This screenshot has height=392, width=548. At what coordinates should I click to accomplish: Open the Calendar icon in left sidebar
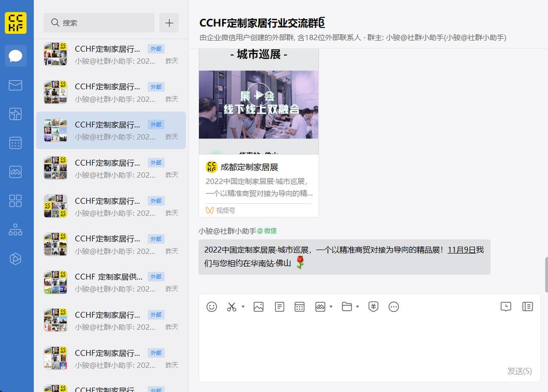click(16, 143)
